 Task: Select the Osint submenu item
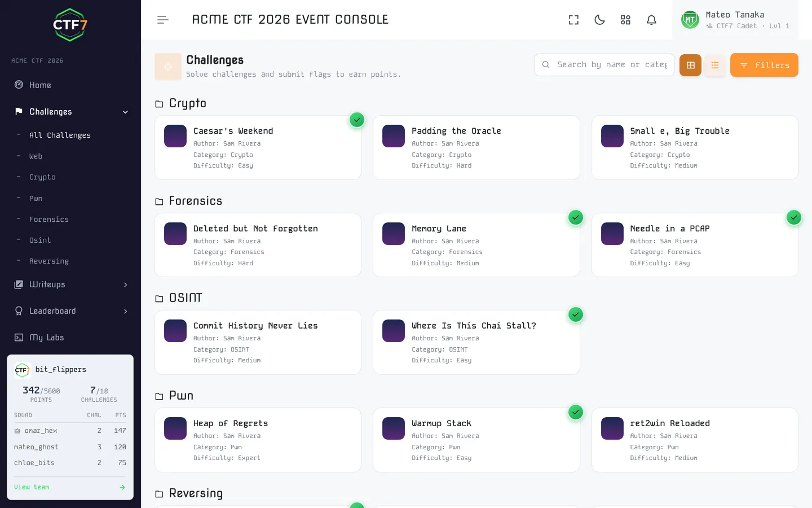pos(39,240)
